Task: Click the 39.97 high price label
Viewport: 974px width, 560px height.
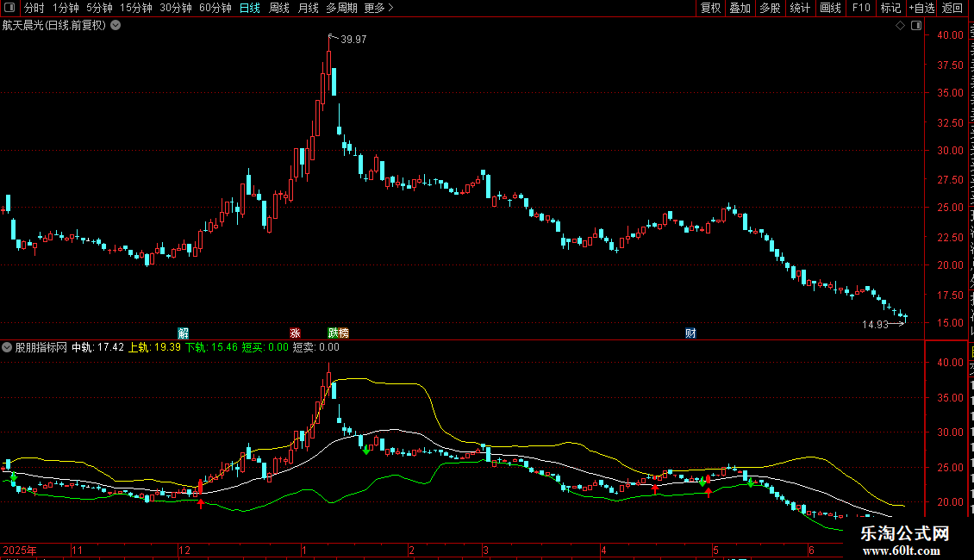Action: coord(353,39)
